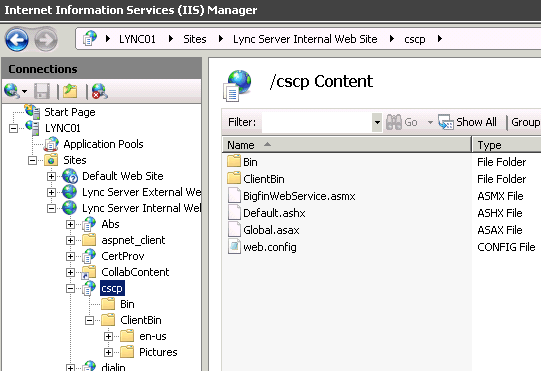Click the large /cscp Content header icon

[x=237, y=85]
